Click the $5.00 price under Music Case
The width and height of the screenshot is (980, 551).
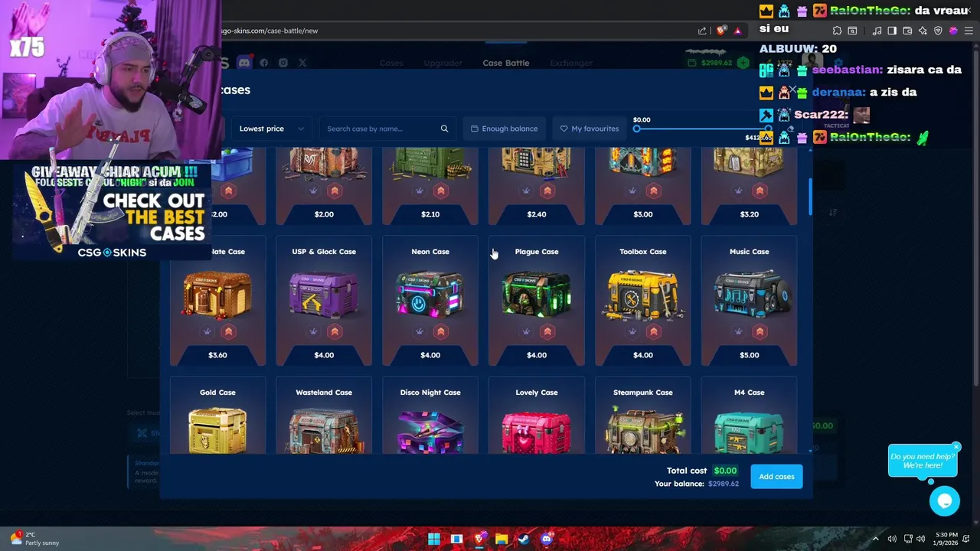point(750,355)
